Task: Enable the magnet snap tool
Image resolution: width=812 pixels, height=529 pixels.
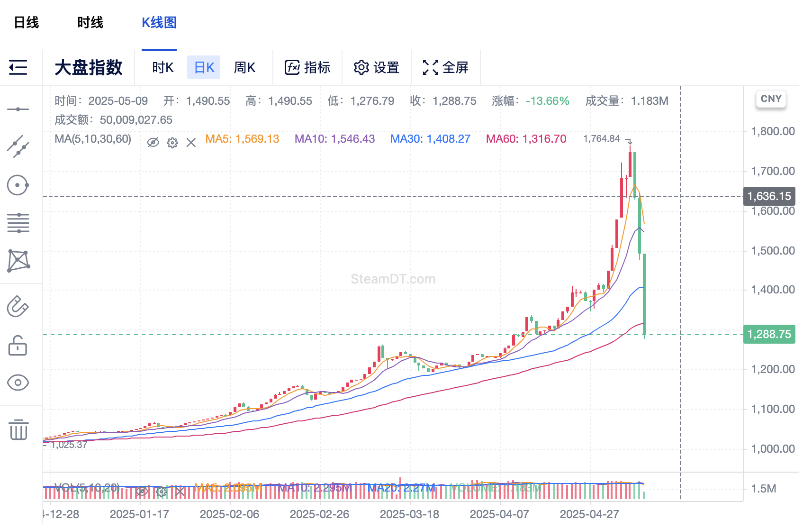Action: pyautogui.click(x=18, y=307)
